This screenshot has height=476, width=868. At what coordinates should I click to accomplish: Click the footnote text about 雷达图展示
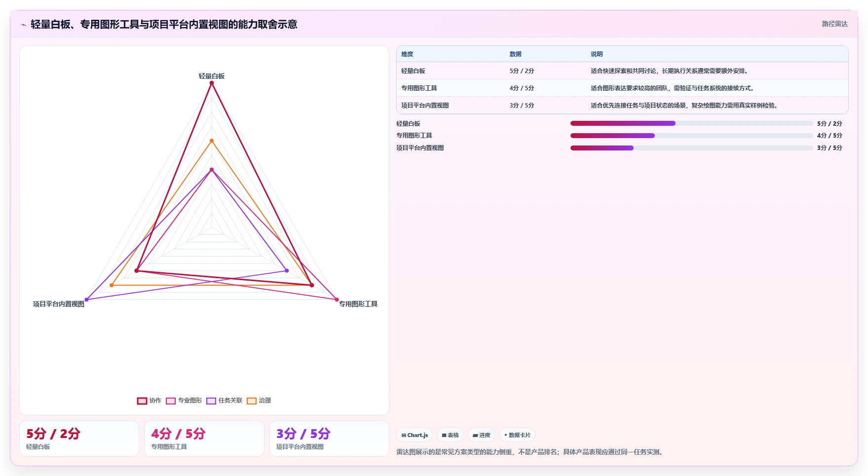point(530,452)
